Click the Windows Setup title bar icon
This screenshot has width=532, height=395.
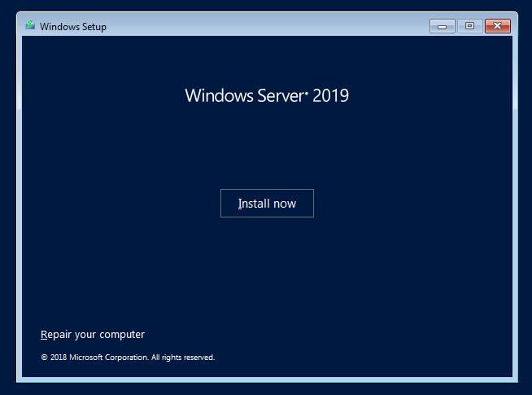[x=30, y=25]
